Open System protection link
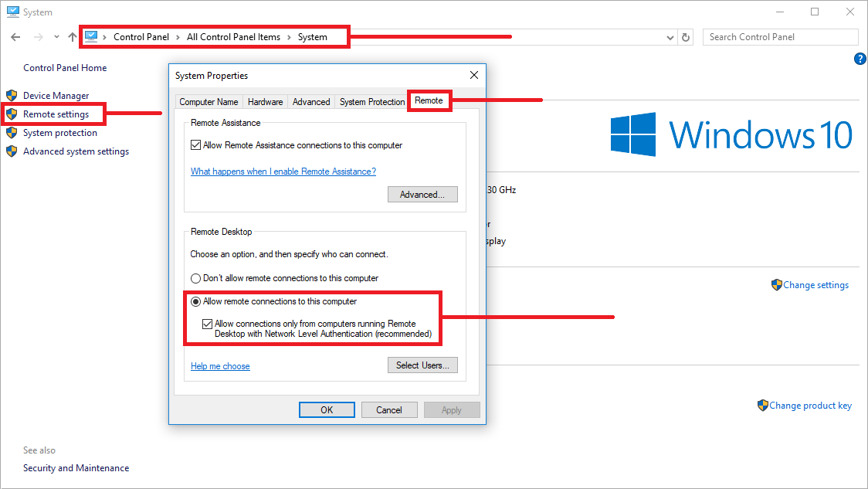Viewport: 868px width, 489px height. (59, 133)
